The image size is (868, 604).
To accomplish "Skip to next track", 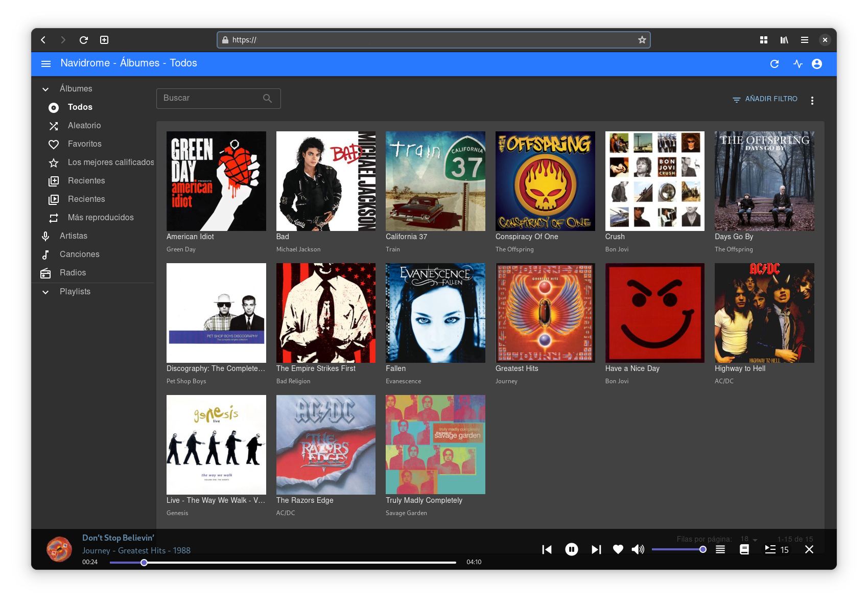I will (x=596, y=549).
